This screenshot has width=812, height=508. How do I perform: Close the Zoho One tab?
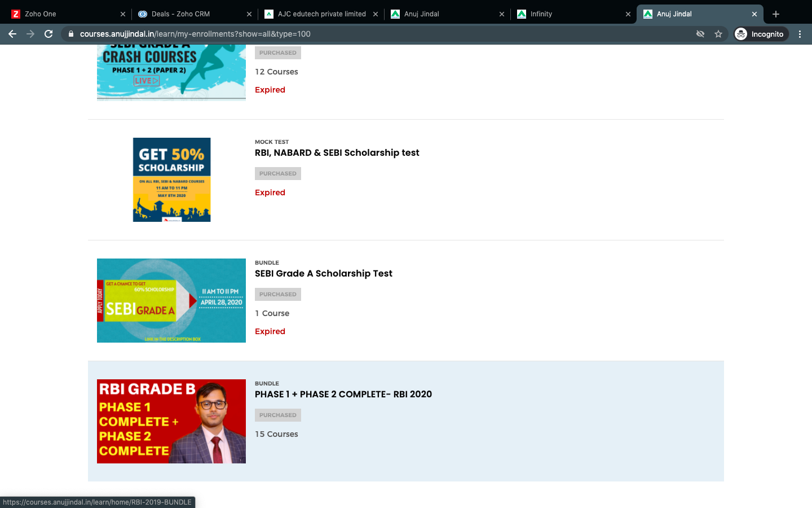(123, 14)
